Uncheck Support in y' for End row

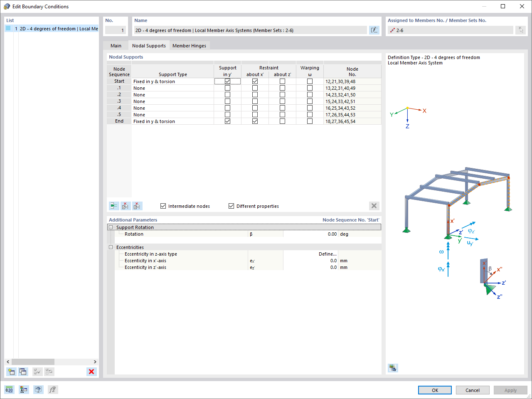[227, 121]
